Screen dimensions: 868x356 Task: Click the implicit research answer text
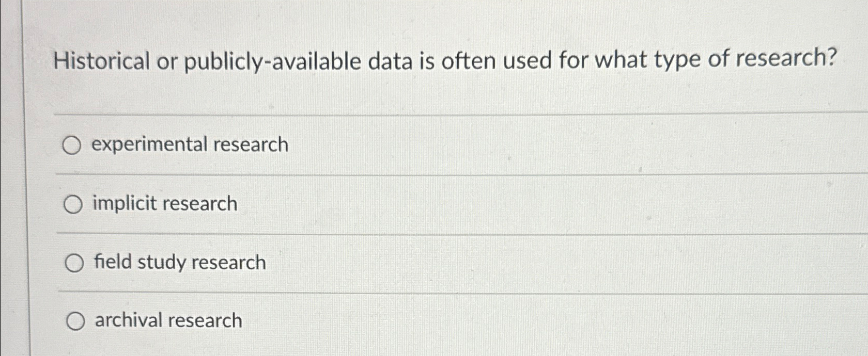[x=164, y=203]
